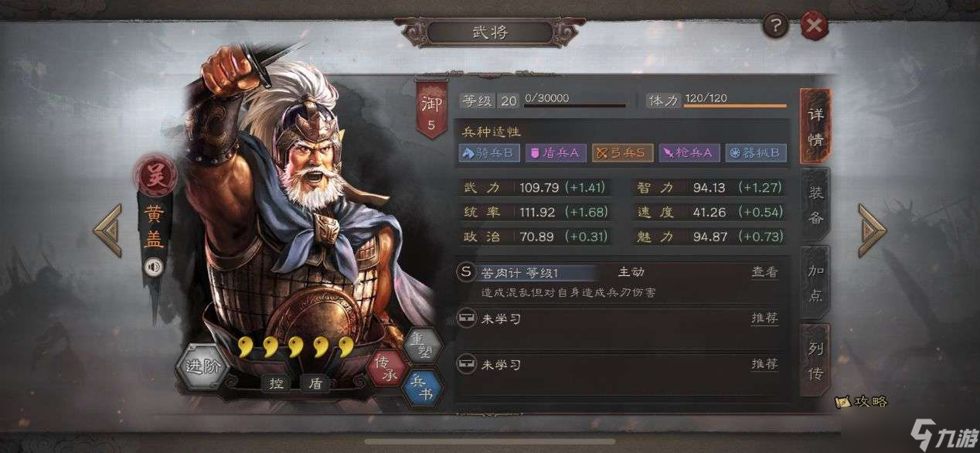Open the blue 兵书 hexagon icon
980x453 pixels.
pos(423,388)
